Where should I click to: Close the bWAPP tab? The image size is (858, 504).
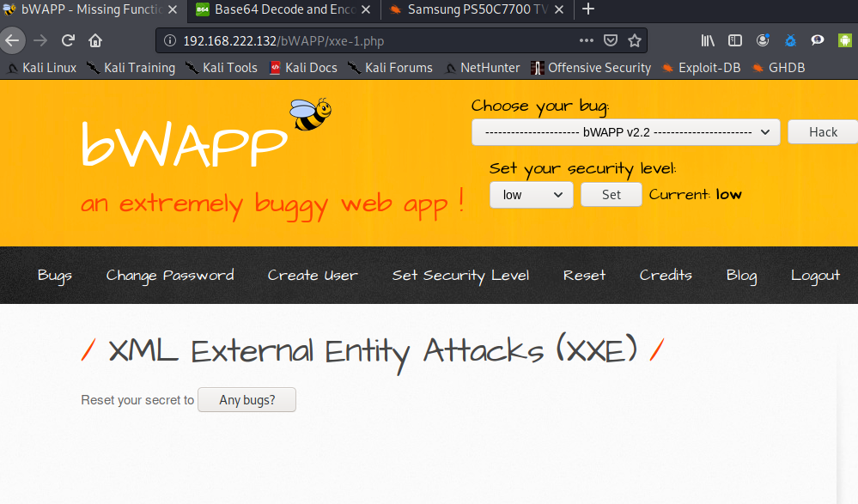click(173, 9)
